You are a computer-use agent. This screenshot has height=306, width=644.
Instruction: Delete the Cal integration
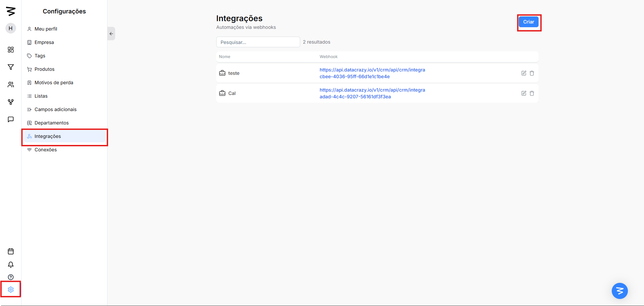532,93
